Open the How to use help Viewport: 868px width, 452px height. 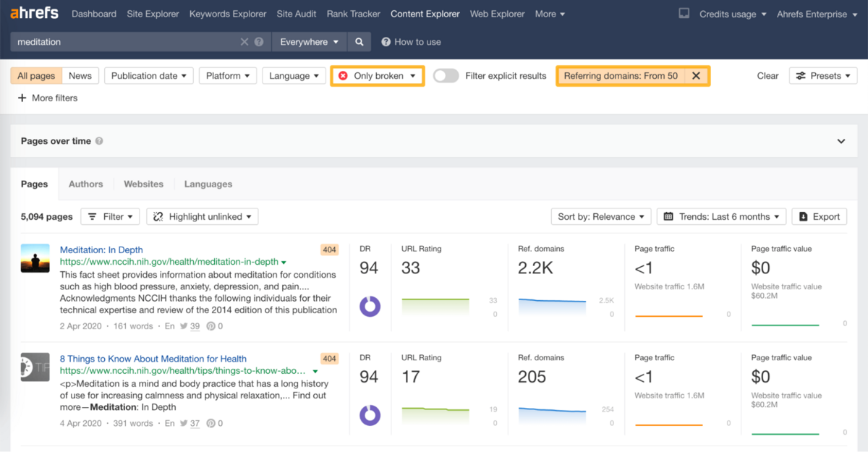point(411,42)
